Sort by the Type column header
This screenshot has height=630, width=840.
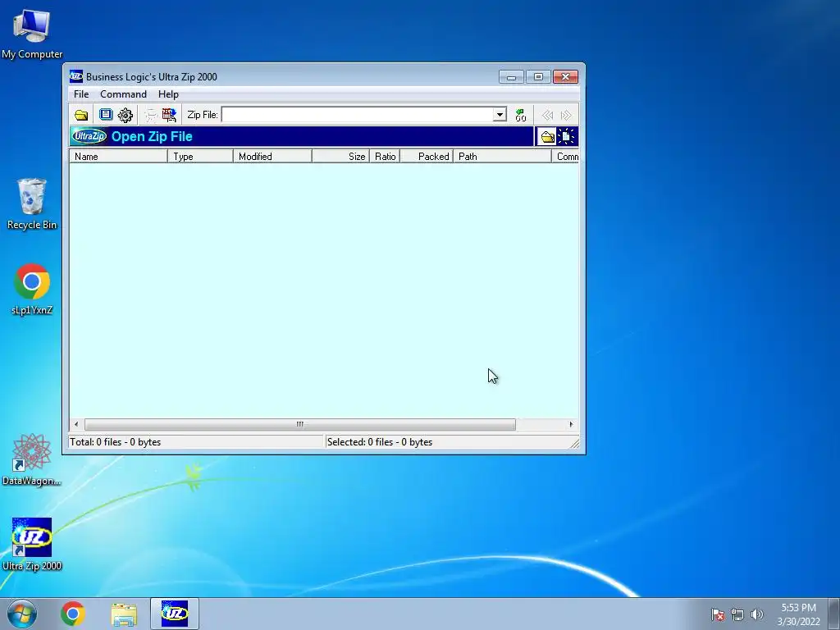[x=200, y=157]
